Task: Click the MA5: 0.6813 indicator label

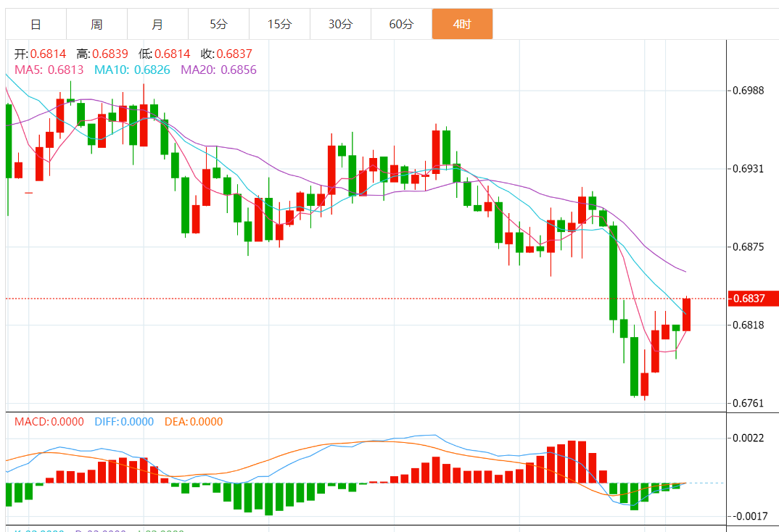Action: (x=49, y=70)
